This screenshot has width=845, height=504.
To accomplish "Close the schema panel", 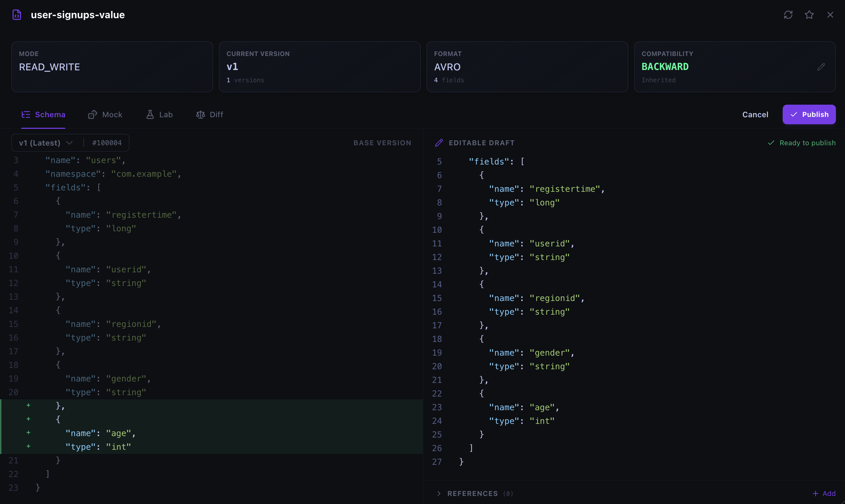I will click(830, 15).
